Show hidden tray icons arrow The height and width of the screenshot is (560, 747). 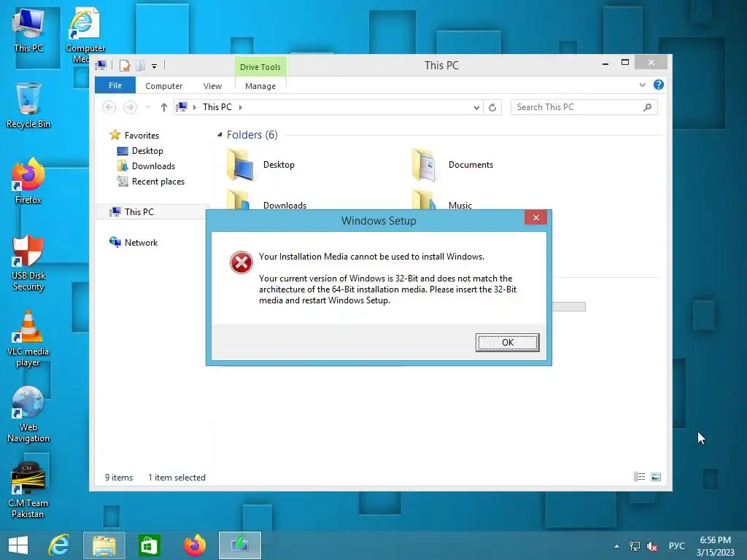(616, 546)
